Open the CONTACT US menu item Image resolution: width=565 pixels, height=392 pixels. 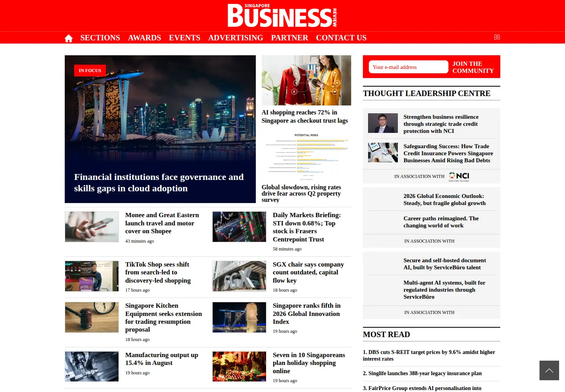pos(341,38)
